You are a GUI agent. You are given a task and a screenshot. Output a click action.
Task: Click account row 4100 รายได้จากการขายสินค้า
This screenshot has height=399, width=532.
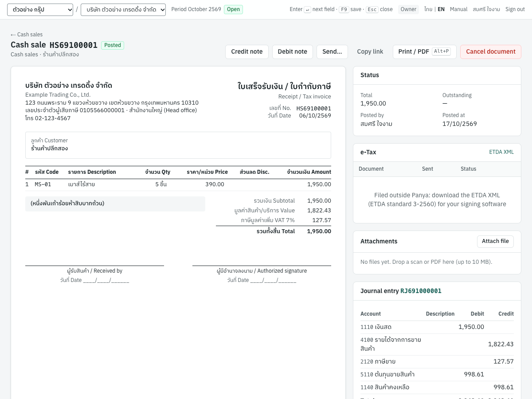[x=437, y=344]
